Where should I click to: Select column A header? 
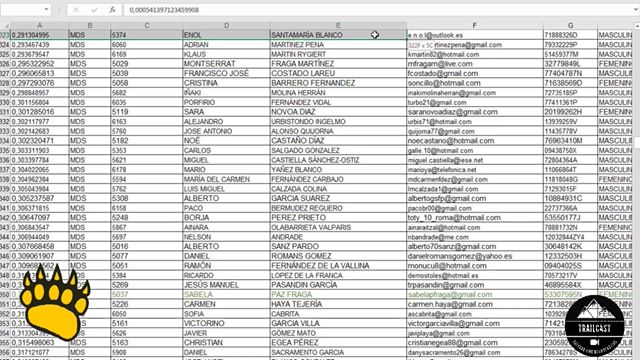[40, 25]
